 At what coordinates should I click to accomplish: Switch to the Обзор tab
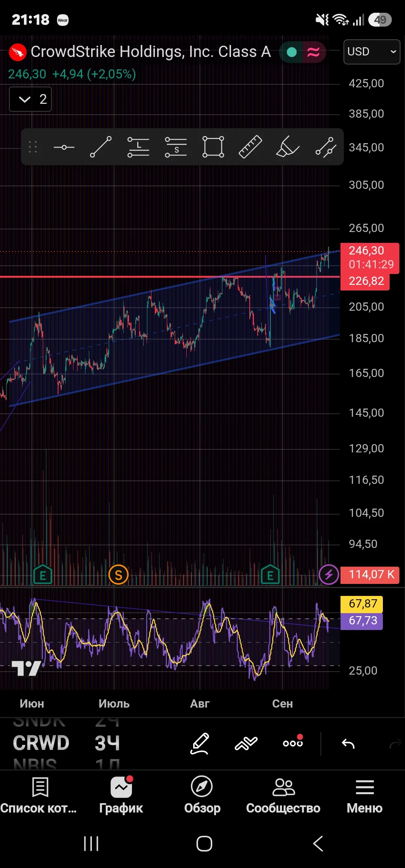coord(202,795)
